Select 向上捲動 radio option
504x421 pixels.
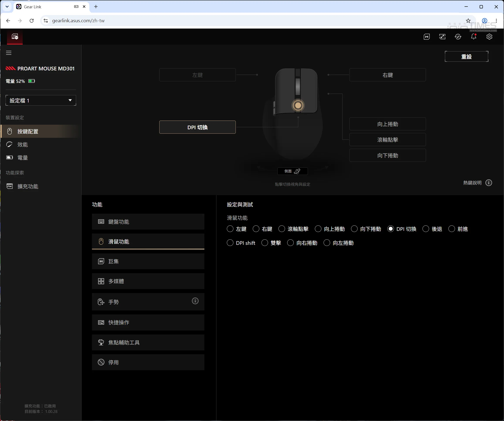click(x=318, y=229)
